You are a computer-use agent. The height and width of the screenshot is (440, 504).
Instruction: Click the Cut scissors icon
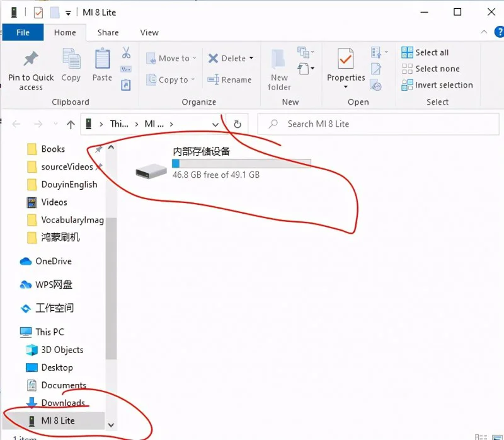pos(126,52)
